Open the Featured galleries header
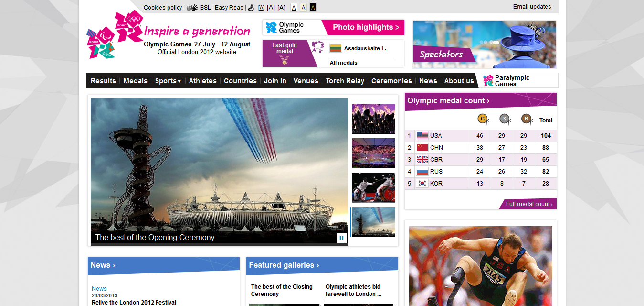Viewport: 644px width, 306px height. coord(284,265)
